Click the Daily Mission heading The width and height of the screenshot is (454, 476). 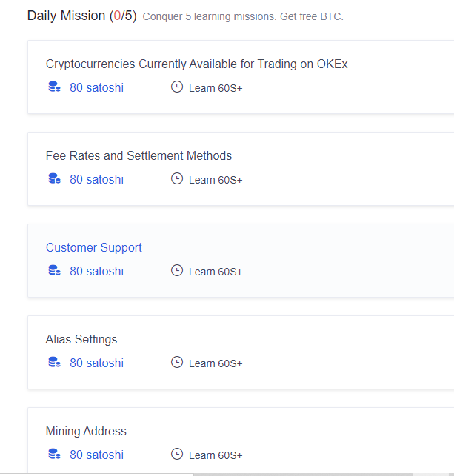click(x=82, y=16)
